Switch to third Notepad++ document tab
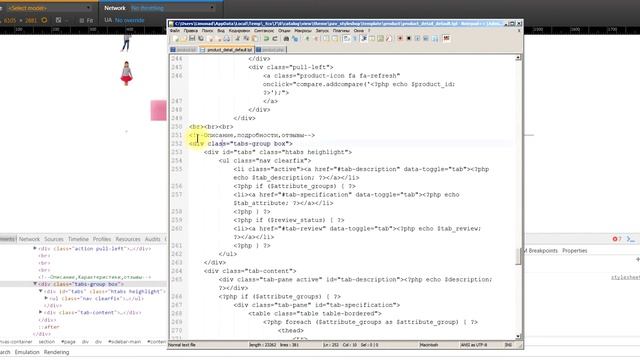The width and height of the screenshot is (640, 360). [271, 49]
